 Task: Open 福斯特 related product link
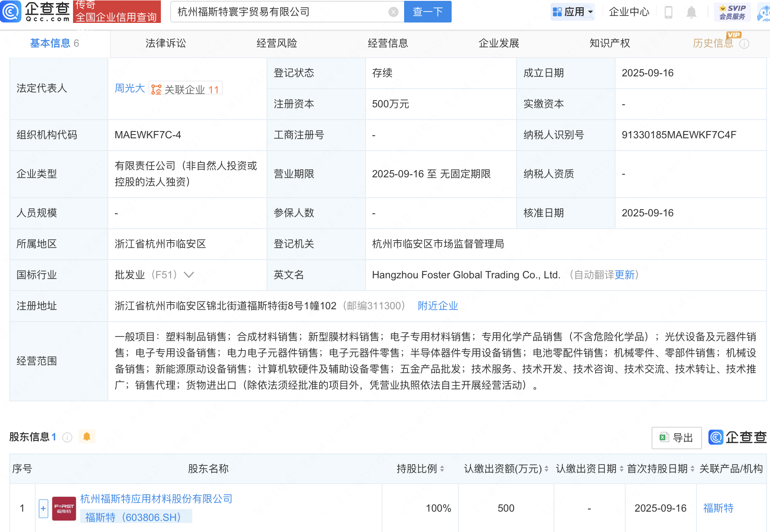[718, 508]
